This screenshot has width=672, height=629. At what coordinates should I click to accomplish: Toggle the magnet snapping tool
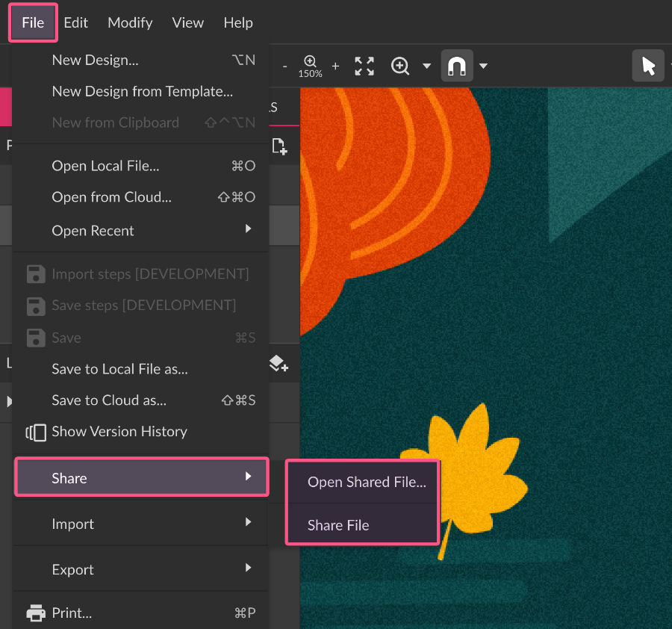[456, 66]
